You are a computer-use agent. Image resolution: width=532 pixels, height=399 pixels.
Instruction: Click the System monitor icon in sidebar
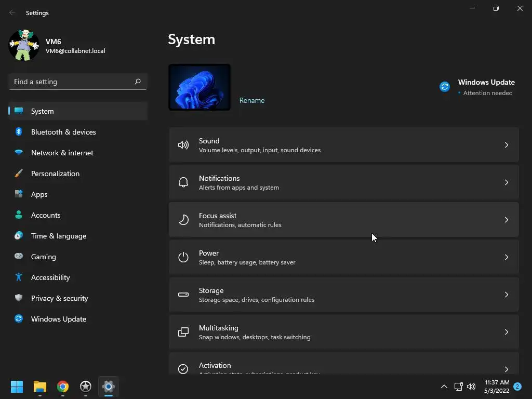19,111
